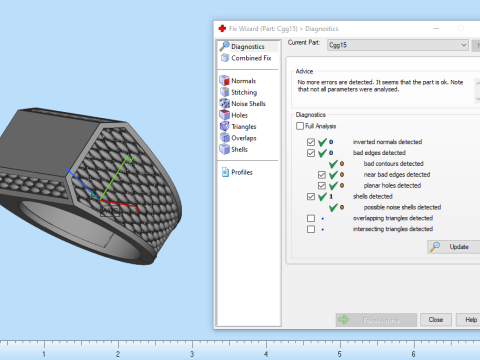
Task: Click the green arrow on Follow Advice
Action: [343, 320]
